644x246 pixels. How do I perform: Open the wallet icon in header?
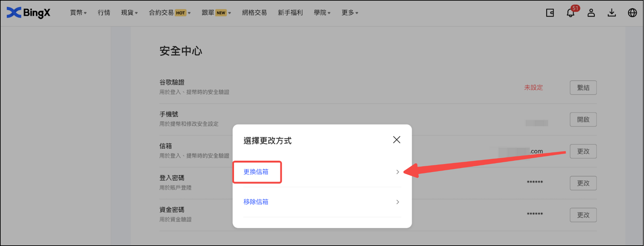pyautogui.click(x=550, y=13)
